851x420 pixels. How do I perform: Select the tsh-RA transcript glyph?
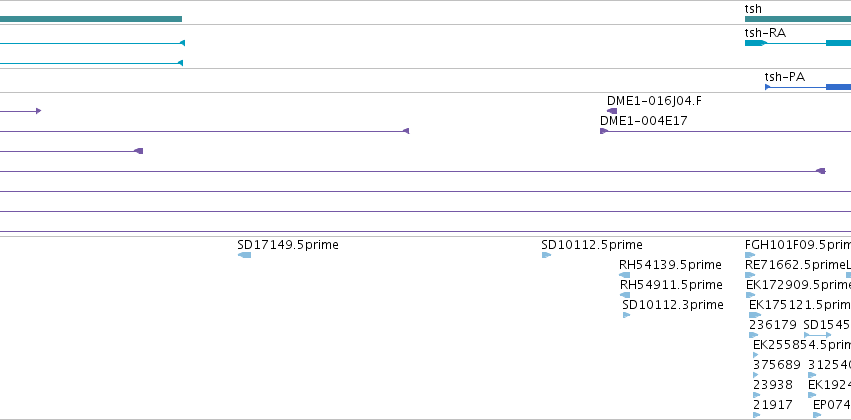[798, 43]
